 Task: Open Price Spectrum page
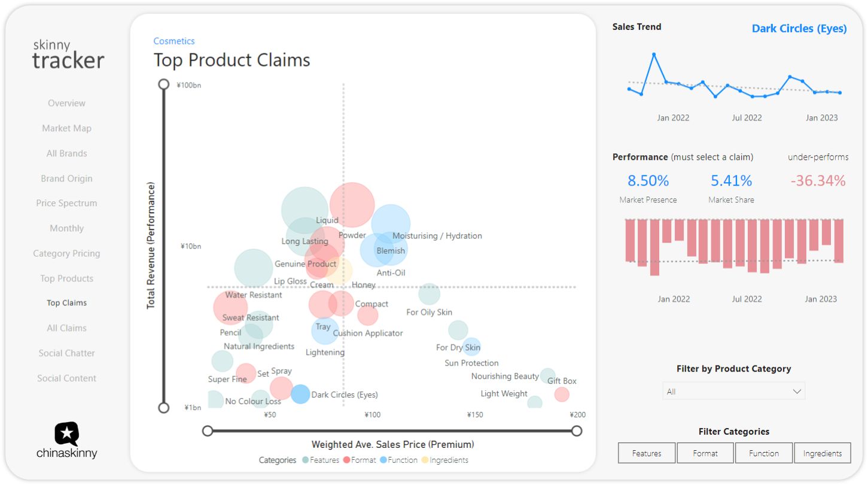click(x=66, y=203)
